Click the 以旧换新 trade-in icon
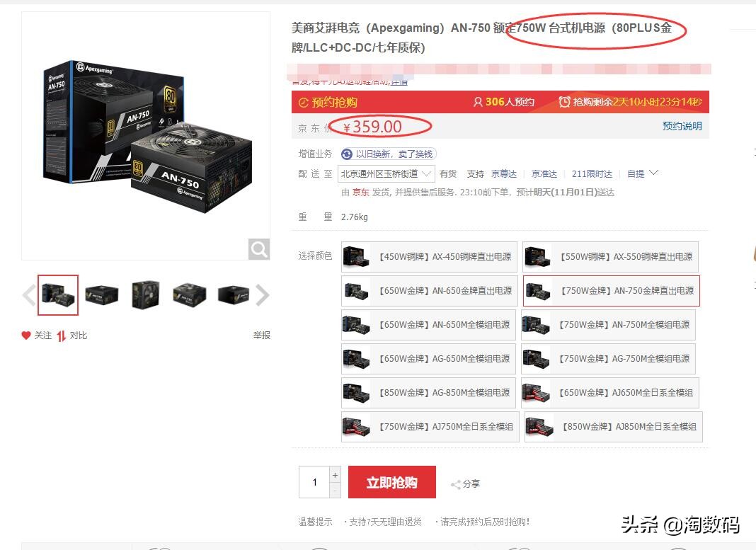Image resolution: width=756 pixels, height=550 pixels. (347, 154)
